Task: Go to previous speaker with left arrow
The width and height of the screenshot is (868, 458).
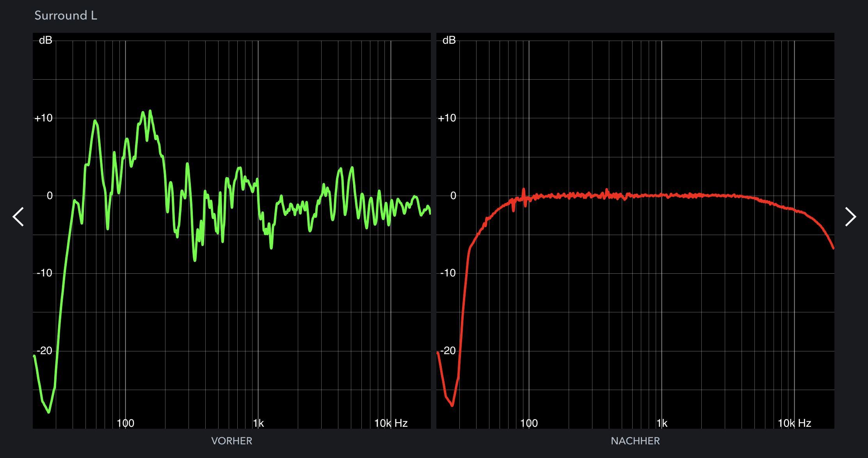Action: coord(18,217)
